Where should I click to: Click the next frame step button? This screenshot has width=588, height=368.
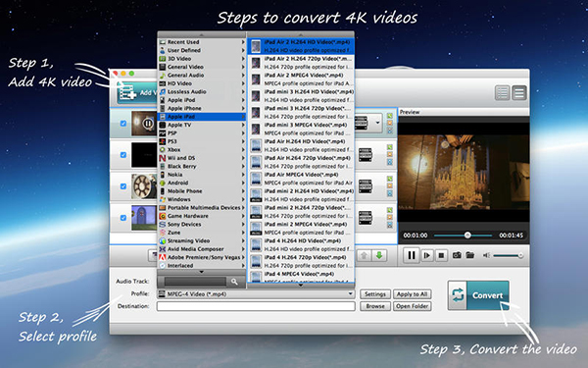426,256
